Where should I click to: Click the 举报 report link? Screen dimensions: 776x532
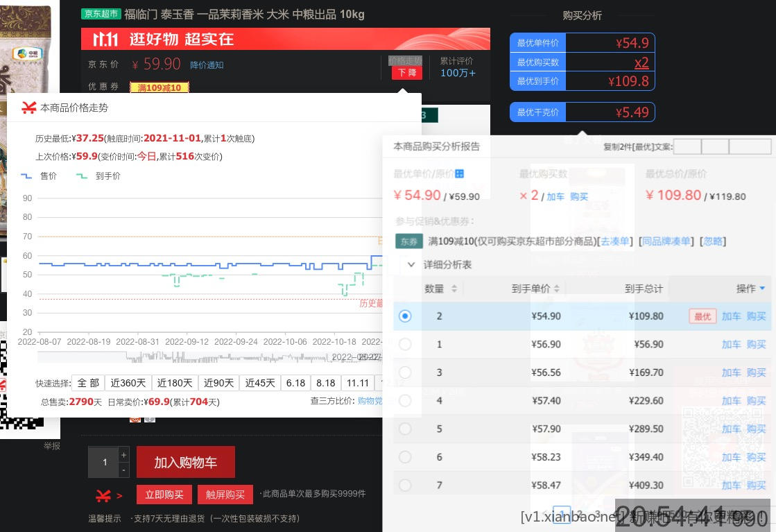click(x=52, y=446)
